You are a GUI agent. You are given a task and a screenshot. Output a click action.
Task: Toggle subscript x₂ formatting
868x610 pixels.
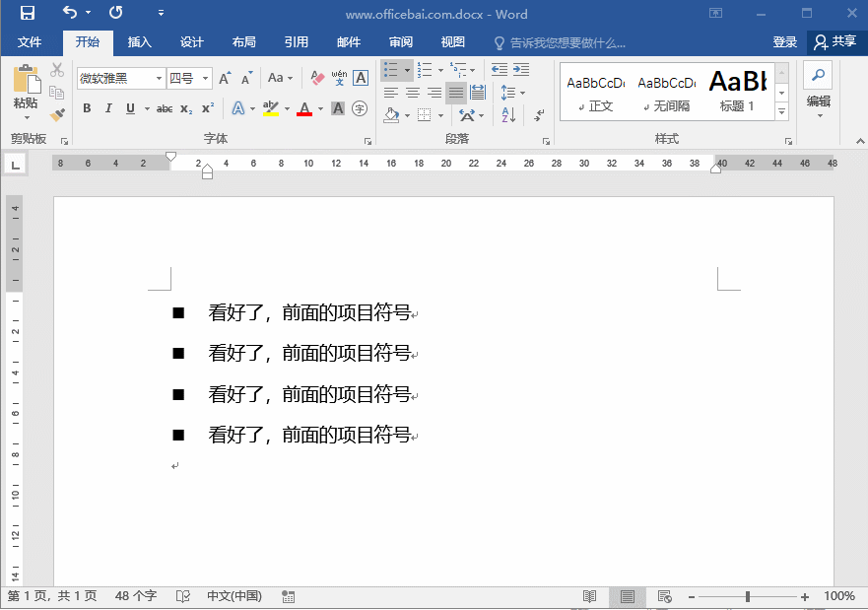coord(186,109)
